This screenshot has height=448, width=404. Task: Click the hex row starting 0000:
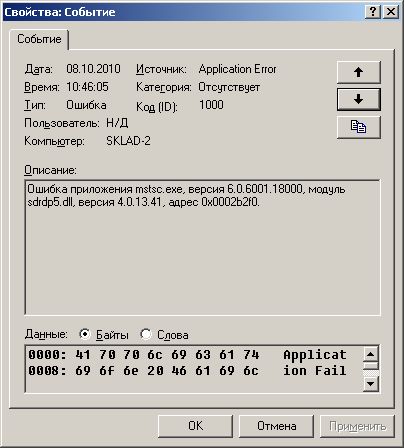pos(187,355)
